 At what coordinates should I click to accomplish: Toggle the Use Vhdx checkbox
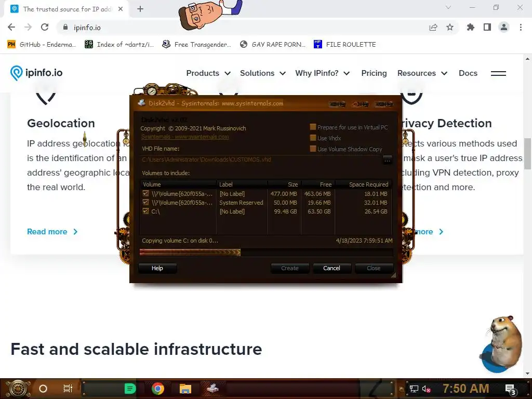[x=313, y=138]
